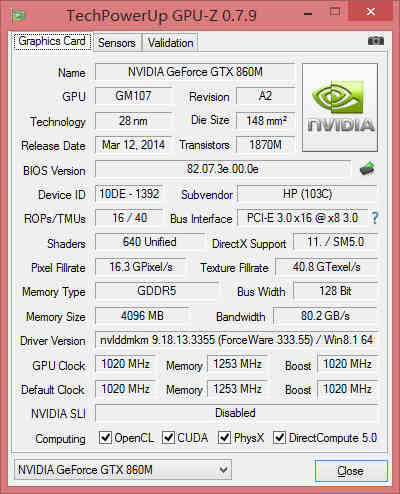
Task: Switch to the Sensors tab
Action: pos(117,43)
